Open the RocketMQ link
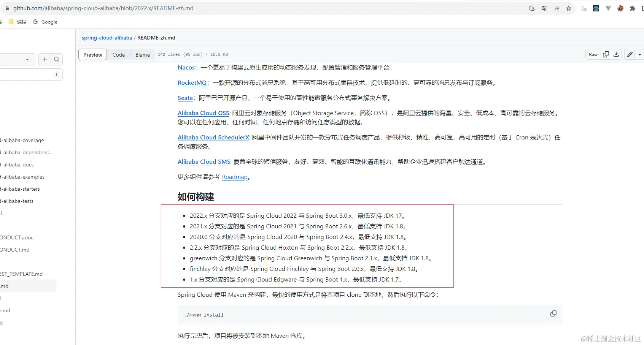 (x=192, y=83)
